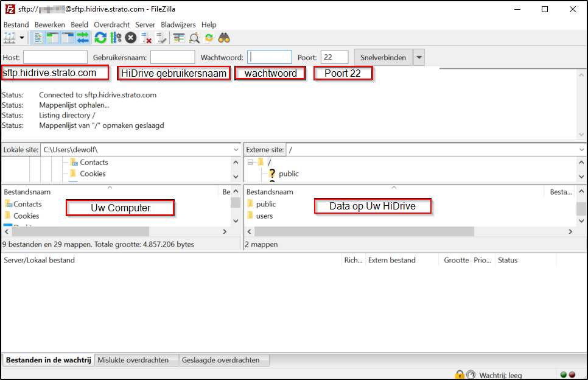This screenshot has height=380, width=588.
Task: Toggle local directory tree display
Action: [x=53, y=38]
